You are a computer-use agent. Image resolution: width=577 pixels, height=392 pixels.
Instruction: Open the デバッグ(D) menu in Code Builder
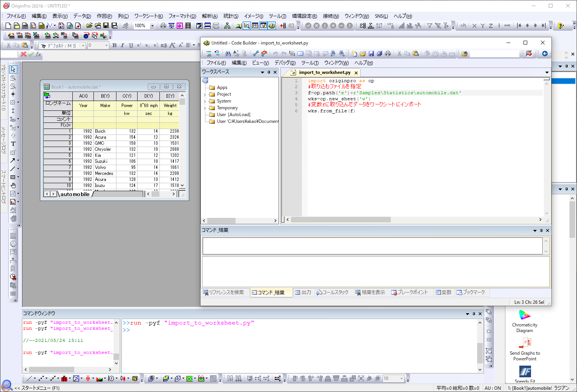[285, 63]
